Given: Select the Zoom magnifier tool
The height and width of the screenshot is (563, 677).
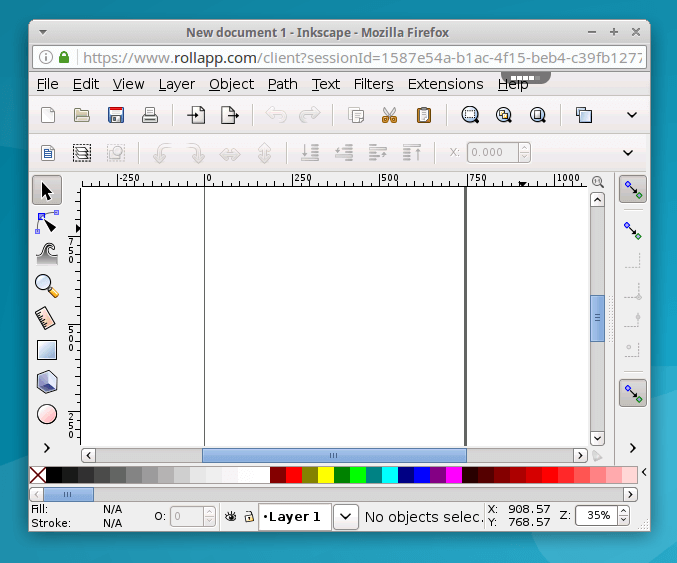Looking at the screenshot, I should coord(47,286).
